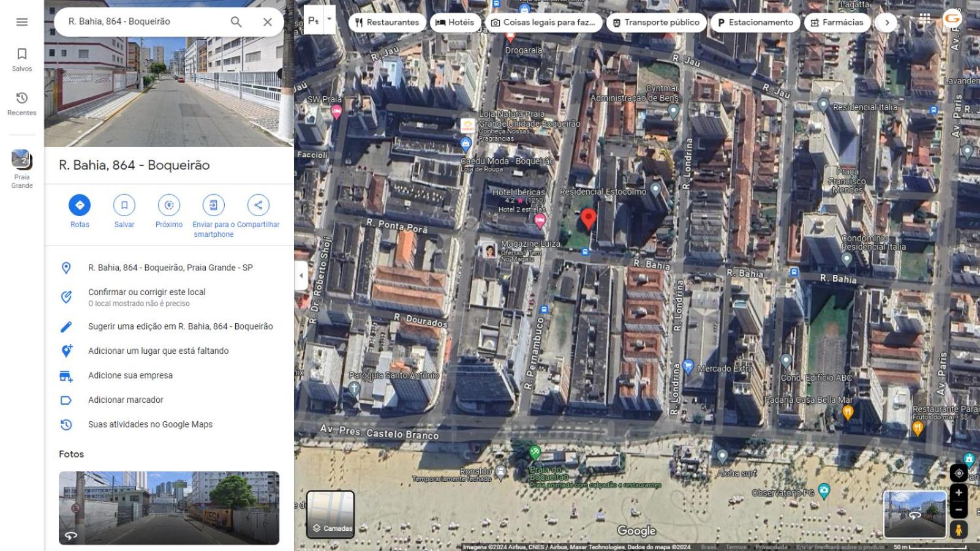Show your location with target button
The width and height of the screenshot is (980, 551).
pyautogui.click(x=959, y=473)
